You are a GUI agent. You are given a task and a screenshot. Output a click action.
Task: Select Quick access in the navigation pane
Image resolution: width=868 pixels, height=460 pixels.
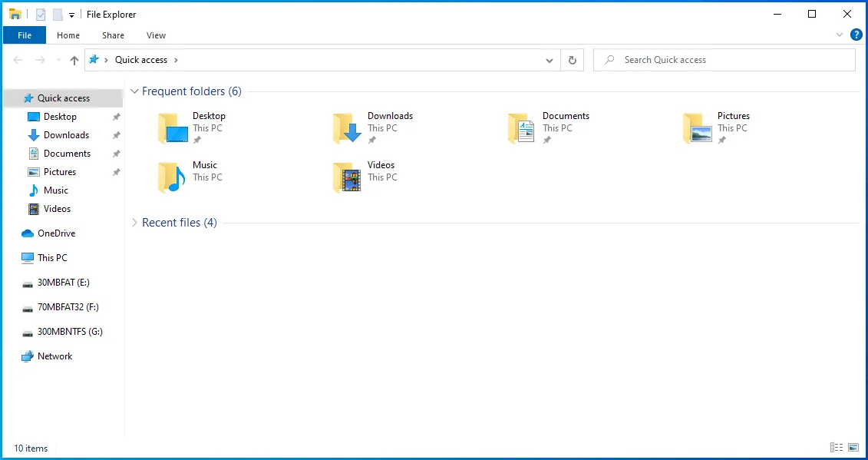point(63,98)
